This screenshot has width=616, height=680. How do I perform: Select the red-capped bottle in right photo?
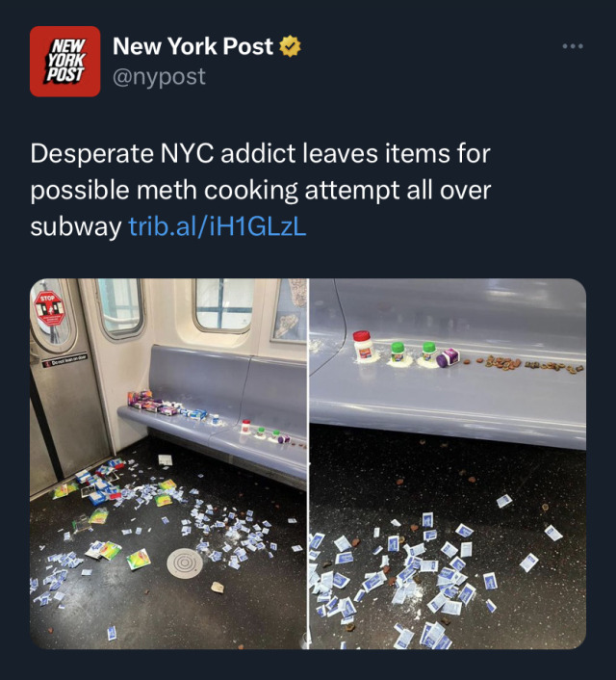pyautogui.click(x=364, y=346)
